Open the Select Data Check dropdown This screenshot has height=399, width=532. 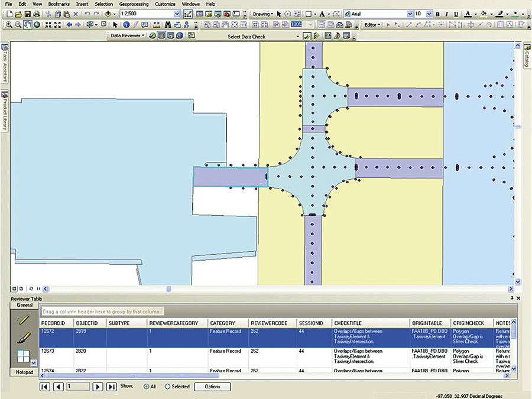pos(299,35)
